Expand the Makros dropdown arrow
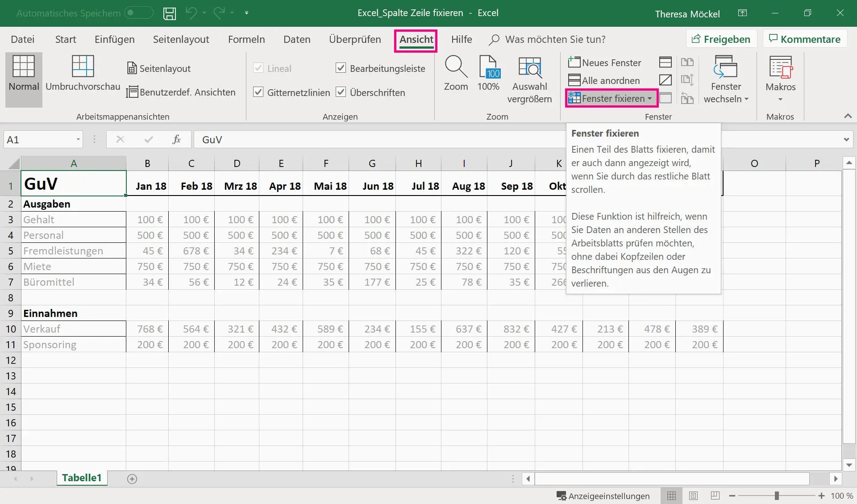This screenshot has width=857, height=504. point(780,100)
